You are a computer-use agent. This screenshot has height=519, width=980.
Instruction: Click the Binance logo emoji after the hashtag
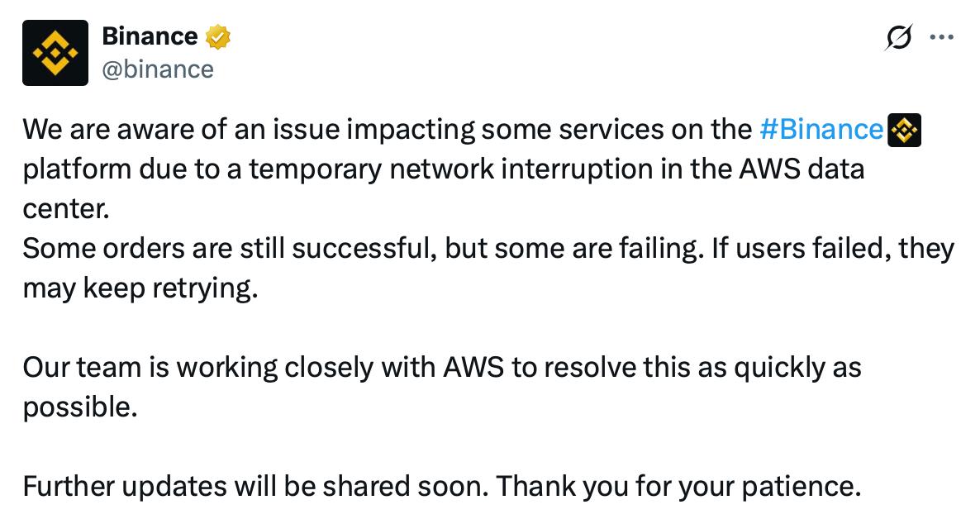tap(904, 130)
